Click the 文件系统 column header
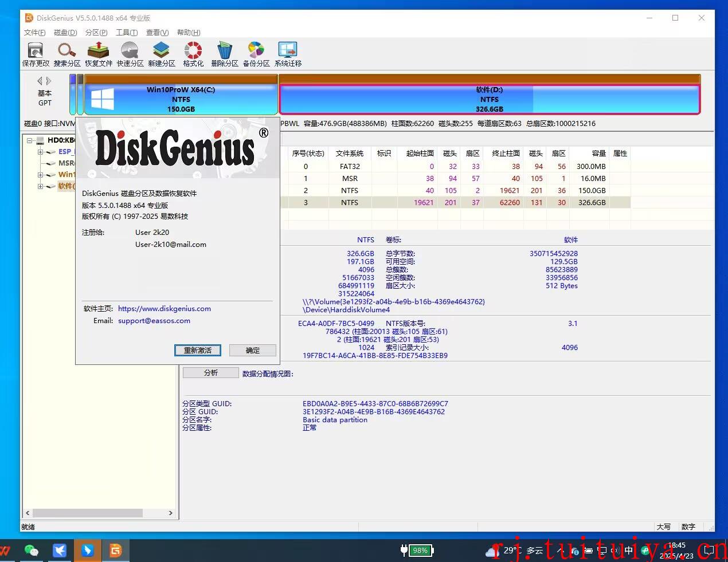The height and width of the screenshot is (562, 728). pyautogui.click(x=350, y=154)
